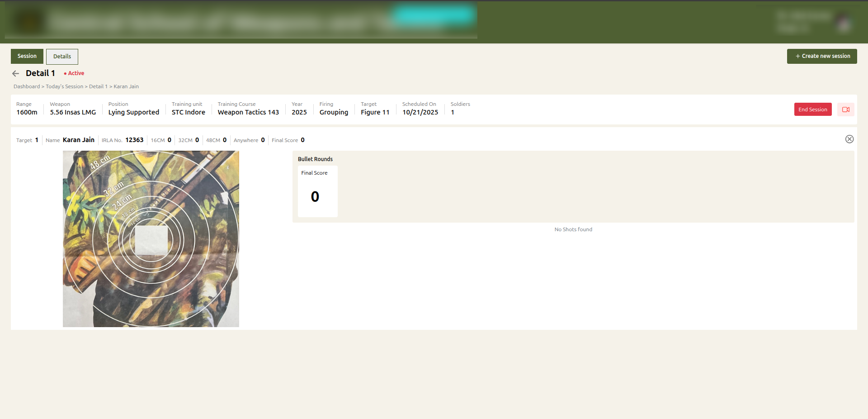The height and width of the screenshot is (419, 868).
Task: Open Today's Session breadcrumb link
Action: tap(64, 86)
